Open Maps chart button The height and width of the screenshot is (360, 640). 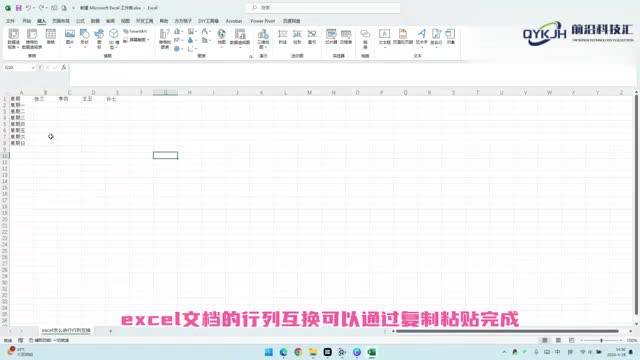[x=221, y=38]
